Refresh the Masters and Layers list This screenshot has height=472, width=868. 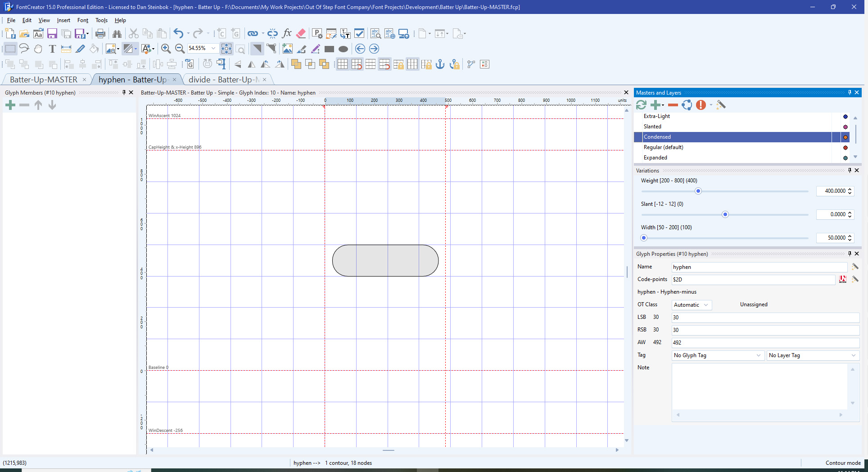(641, 105)
